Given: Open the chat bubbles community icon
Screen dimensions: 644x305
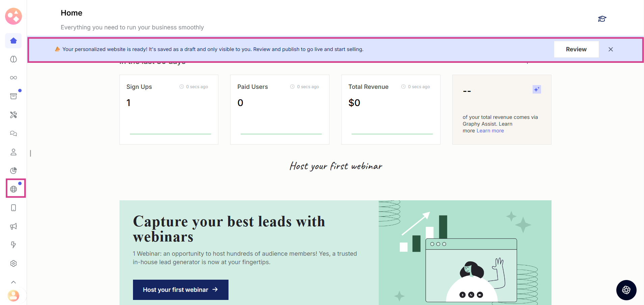Looking at the screenshot, I should (14, 133).
